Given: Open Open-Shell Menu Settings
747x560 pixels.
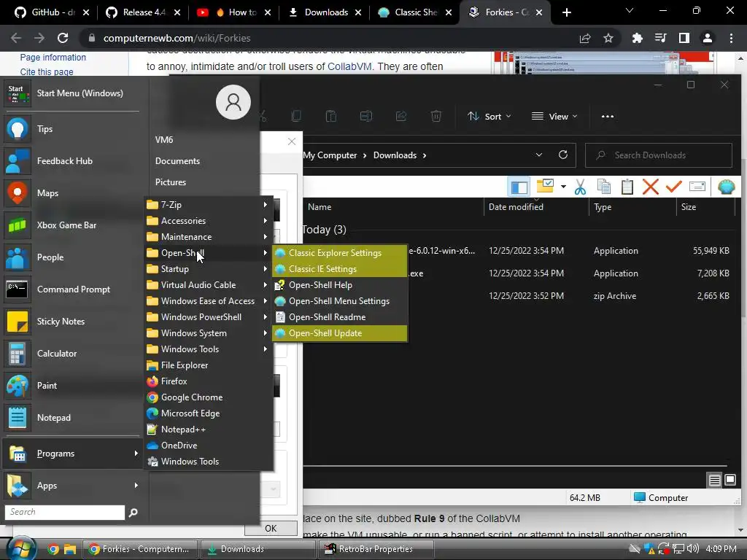Looking at the screenshot, I should pyautogui.click(x=340, y=301).
